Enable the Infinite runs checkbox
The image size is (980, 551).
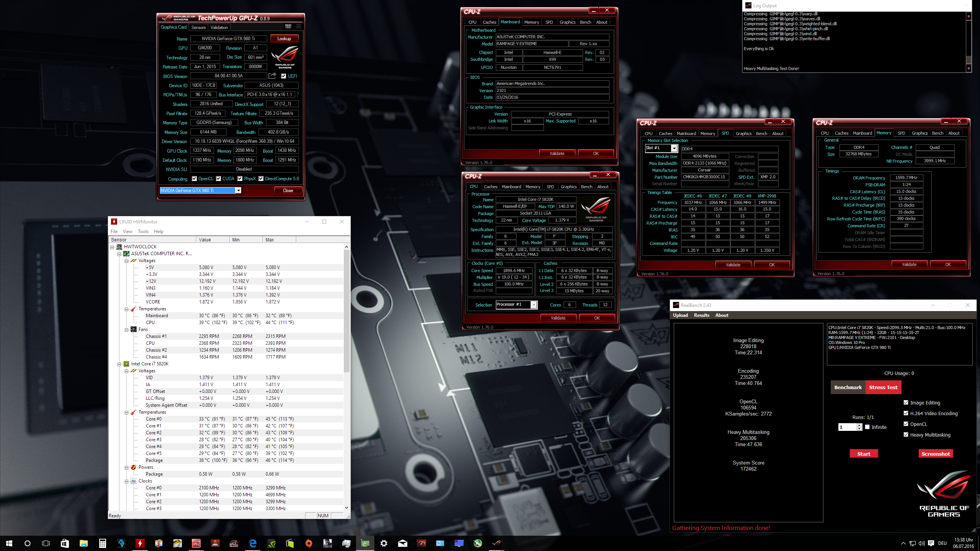(867, 427)
